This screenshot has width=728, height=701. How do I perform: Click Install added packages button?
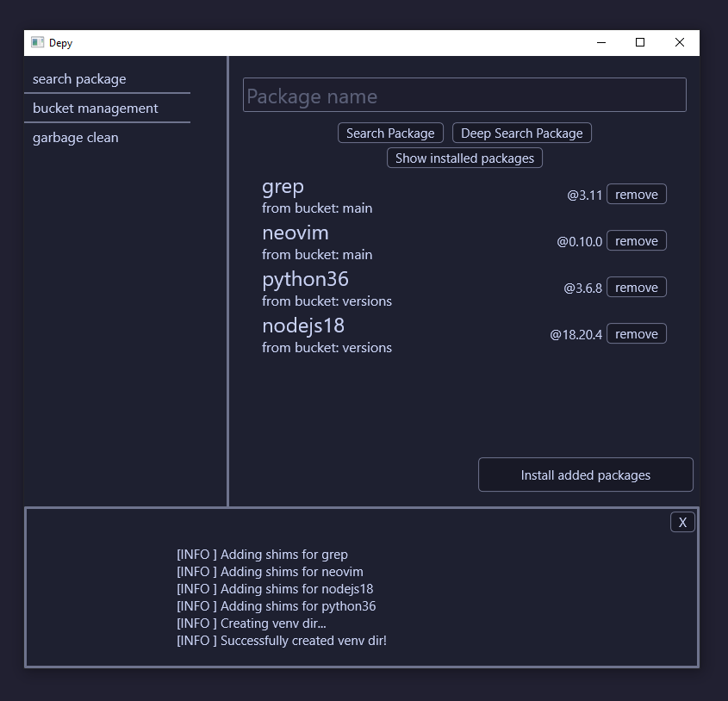586,475
